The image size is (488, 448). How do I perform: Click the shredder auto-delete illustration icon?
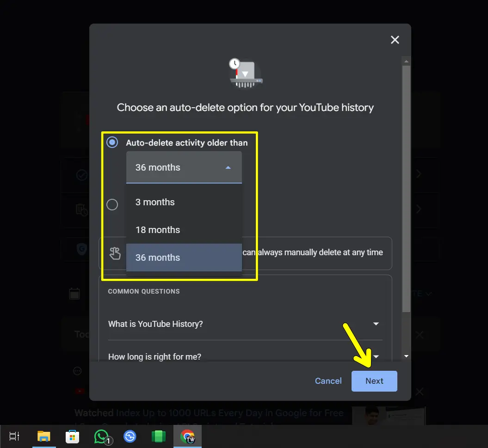pyautogui.click(x=246, y=73)
